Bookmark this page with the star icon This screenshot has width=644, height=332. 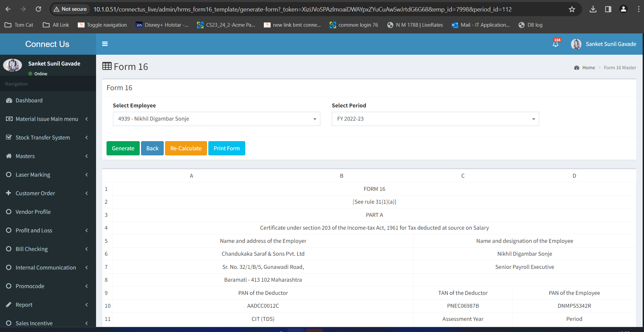572,9
